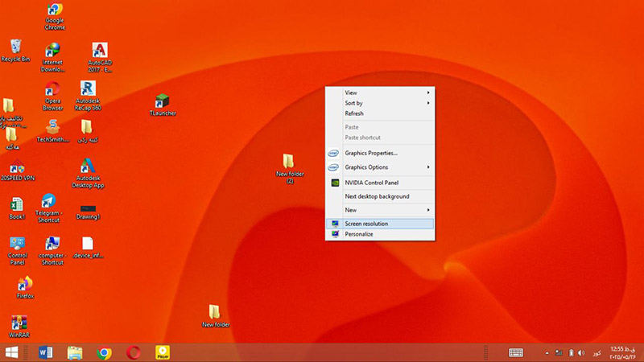Select TLauncher desktop shortcut

pos(163,105)
